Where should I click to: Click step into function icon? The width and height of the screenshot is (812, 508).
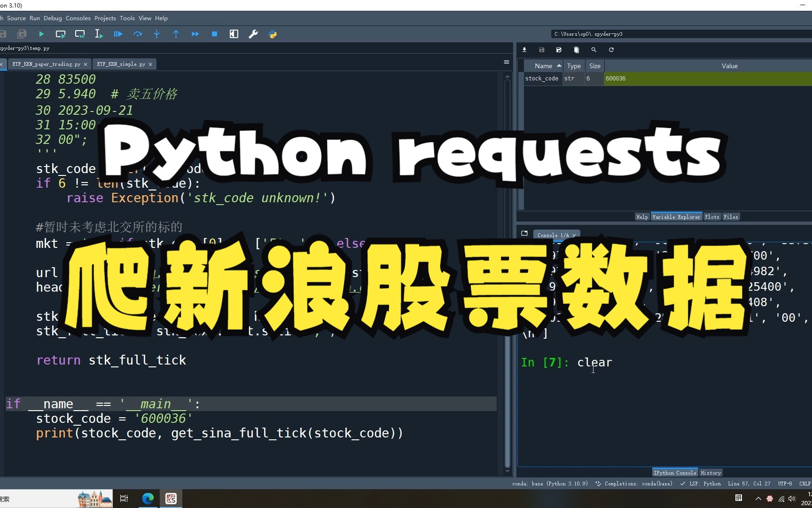(x=156, y=34)
